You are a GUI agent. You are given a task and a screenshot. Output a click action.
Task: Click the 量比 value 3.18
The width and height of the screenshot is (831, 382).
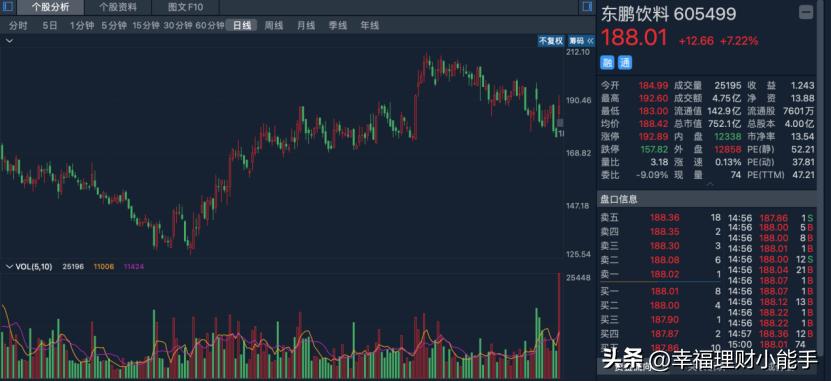pos(658,162)
